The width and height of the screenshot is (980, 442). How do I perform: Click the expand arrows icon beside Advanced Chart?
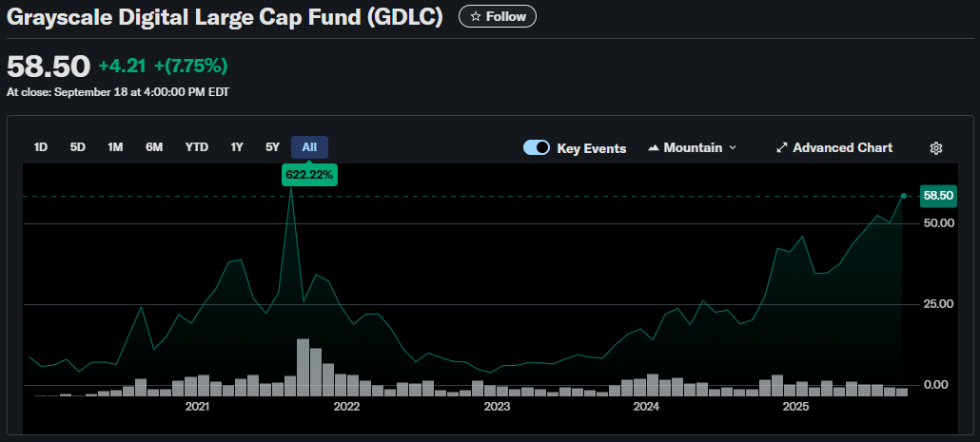[782, 148]
